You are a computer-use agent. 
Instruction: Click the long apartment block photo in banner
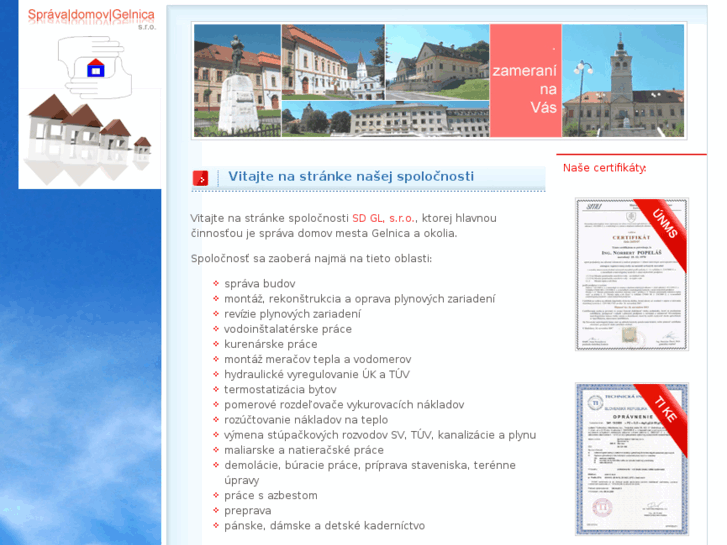click(x=385, y=119)
